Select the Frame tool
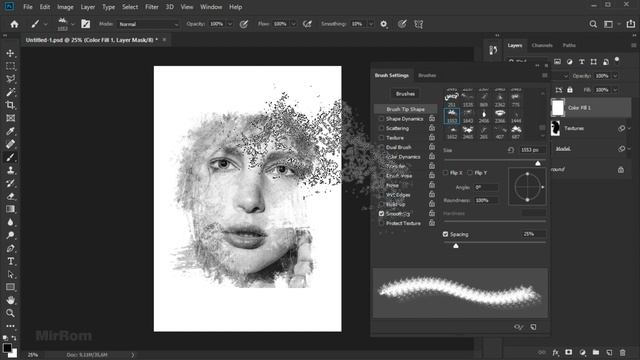 pos(10,118)
